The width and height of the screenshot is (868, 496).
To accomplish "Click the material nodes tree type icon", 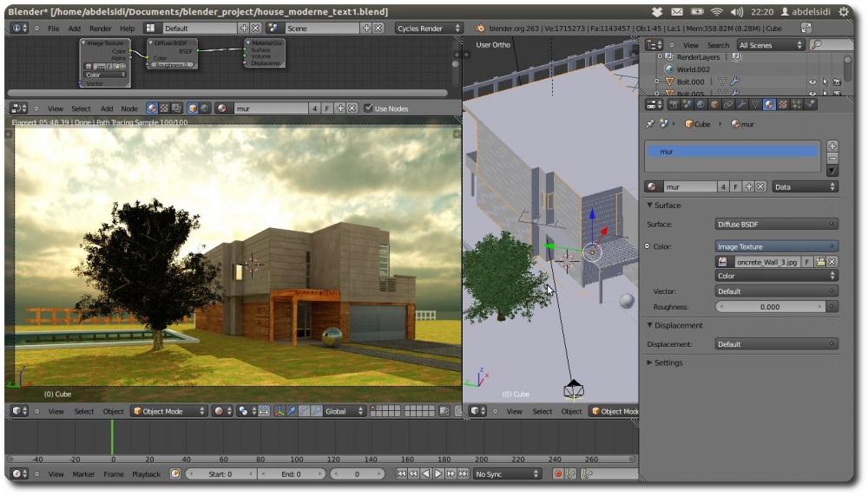I will 153,108.
